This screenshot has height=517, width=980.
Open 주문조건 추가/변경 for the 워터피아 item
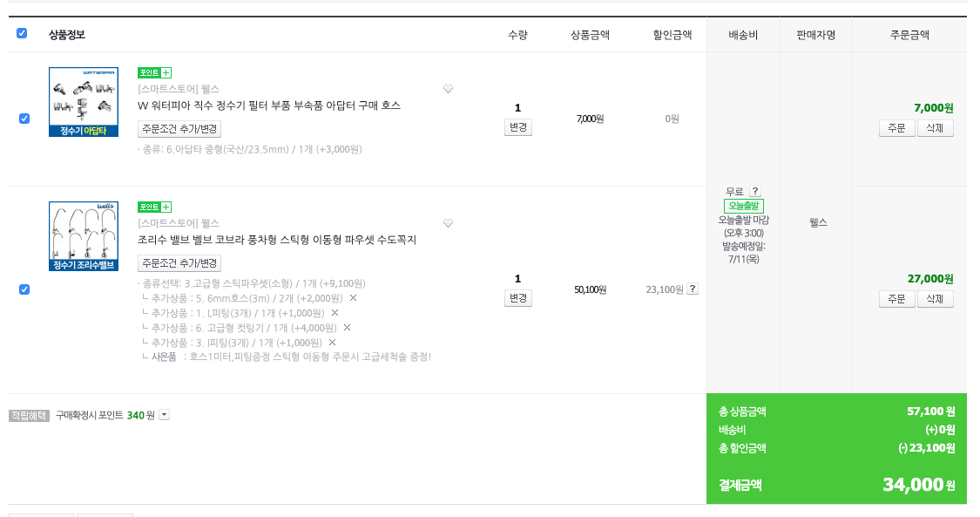(179, 129)
